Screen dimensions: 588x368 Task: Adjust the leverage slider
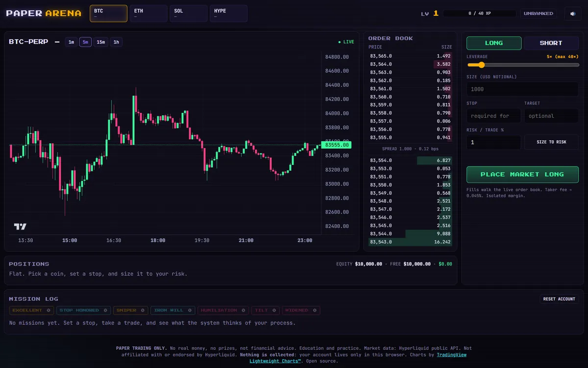pyautogui.click(x=522, y=65)
